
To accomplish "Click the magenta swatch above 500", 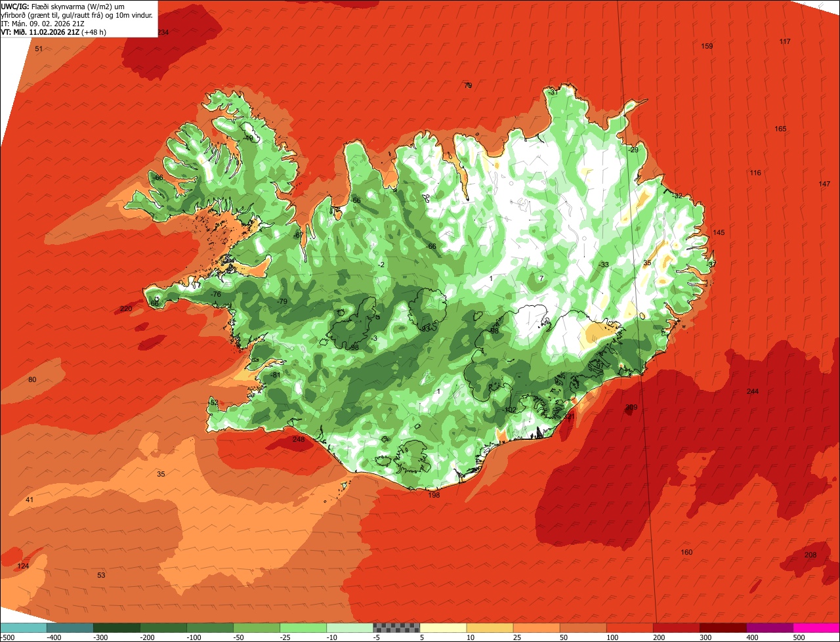I will click(816, 628).
